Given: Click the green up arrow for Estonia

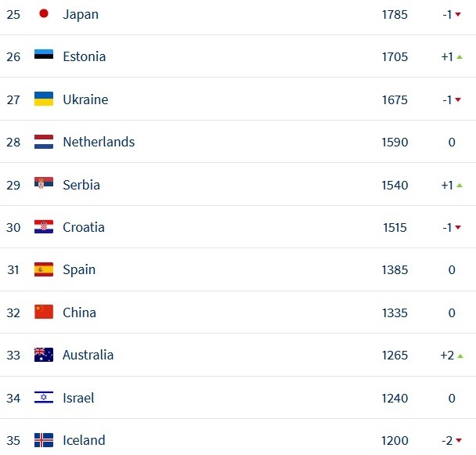Looking at the screenshot, I should 460,57.
